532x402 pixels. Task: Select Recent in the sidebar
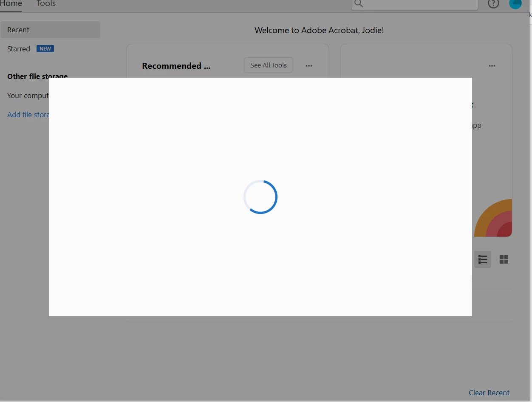tap(50, 30)
